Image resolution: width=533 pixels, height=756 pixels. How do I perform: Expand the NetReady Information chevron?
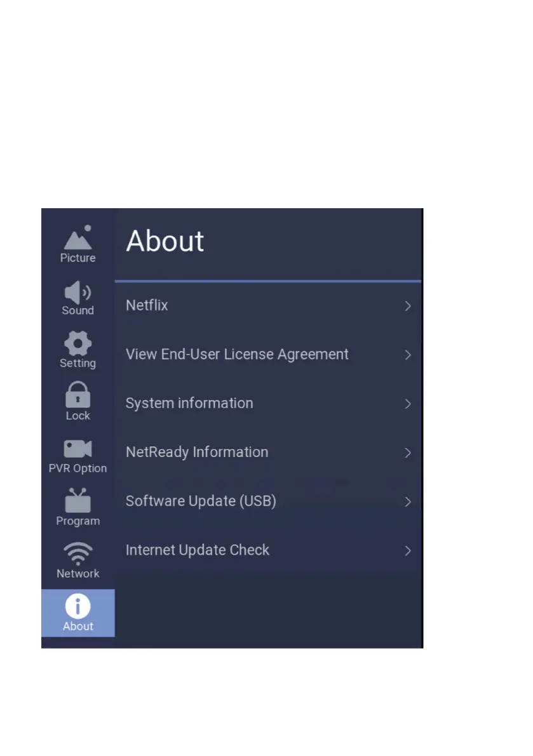coord(408,453)
